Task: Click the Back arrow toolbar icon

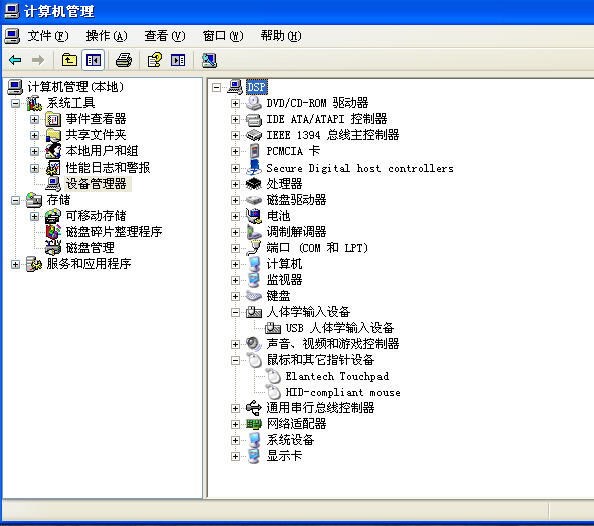Action: pyautogui.click(x=15, y=60)
